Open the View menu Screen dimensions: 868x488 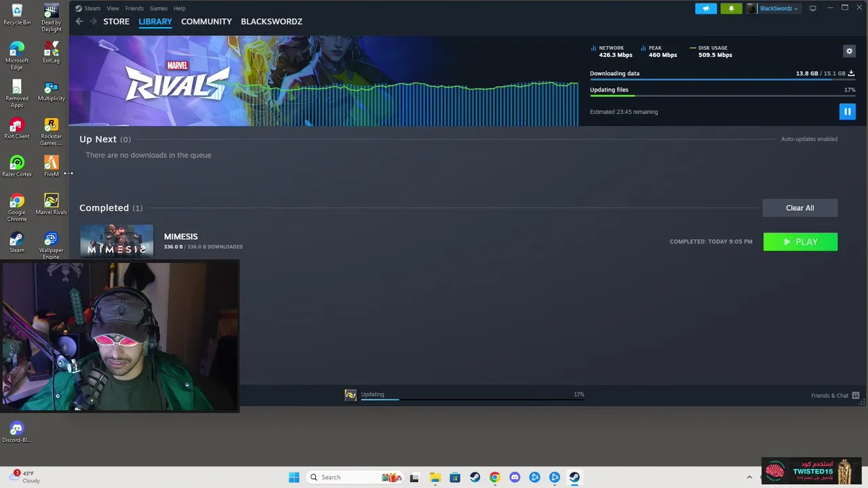[x=113, y=8]
